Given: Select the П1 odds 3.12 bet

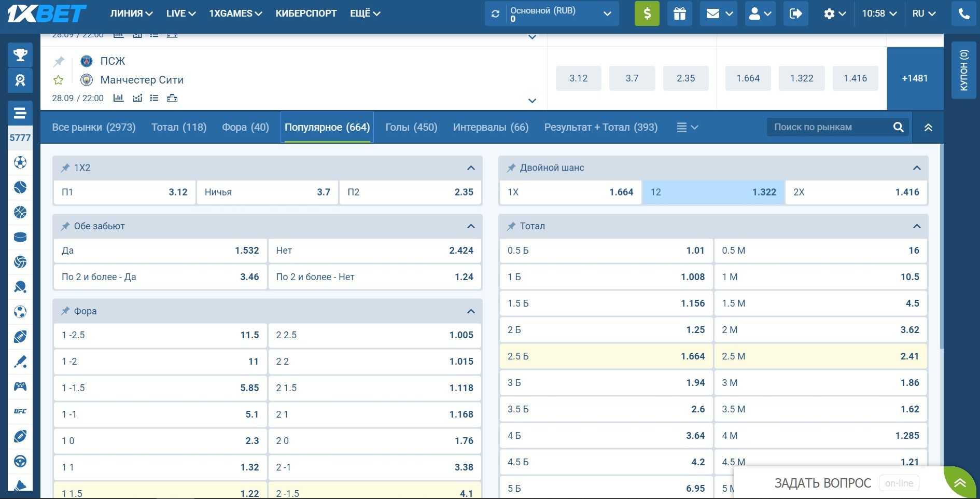Looking at the screenshot, I should [x=124, y=192].
